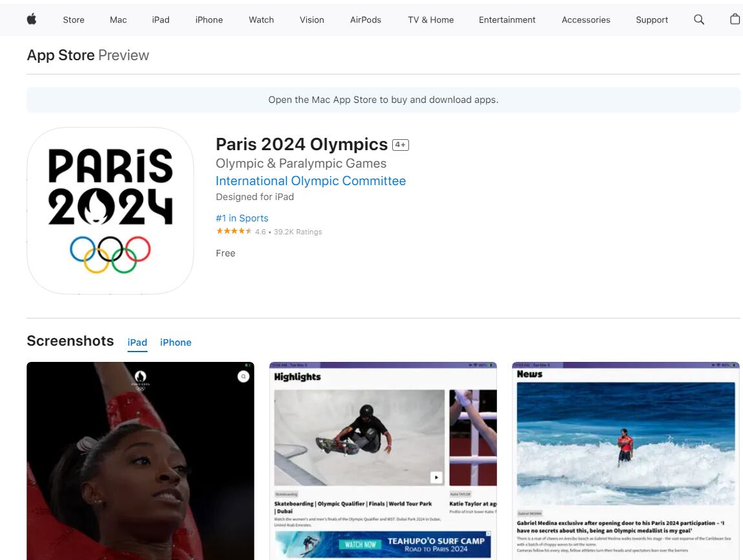
Task: Click the #1 in Sports link
Action: coord(241,218)
